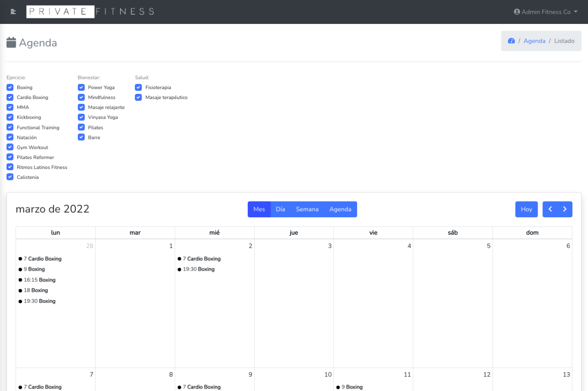Toggle the hamburger sidebar menu icon

click(x=13, y=12)
